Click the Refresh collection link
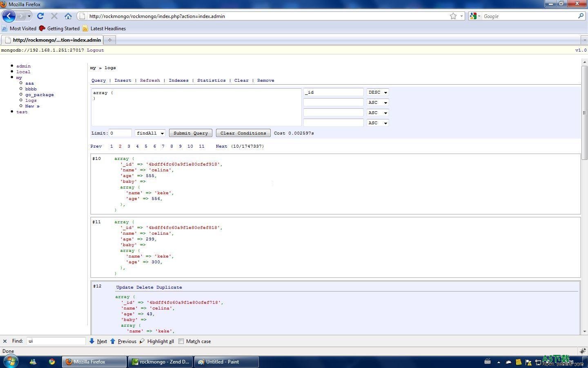This screenshot has width=588, height=368. [150, 81]
